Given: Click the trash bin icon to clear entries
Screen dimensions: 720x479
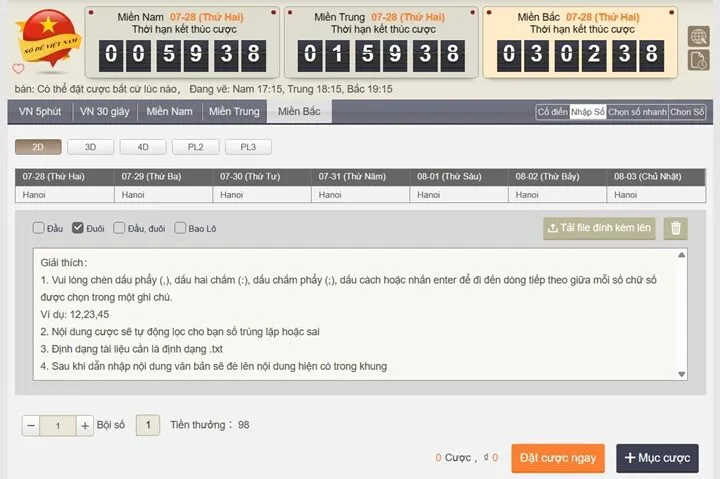Looking at the screenshot, I should coord(677,228).
